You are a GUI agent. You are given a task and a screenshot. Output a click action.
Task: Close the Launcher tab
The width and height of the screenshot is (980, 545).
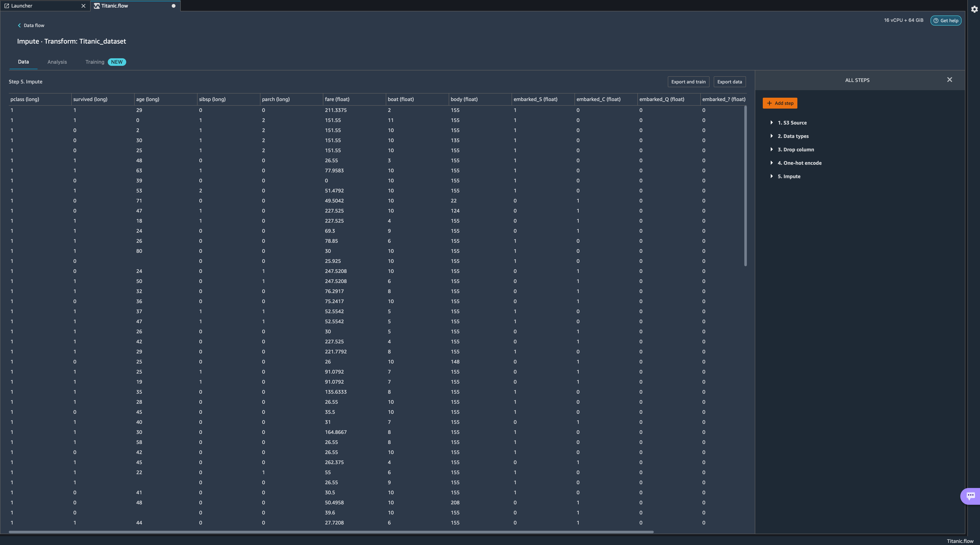[x=83, y=6]
